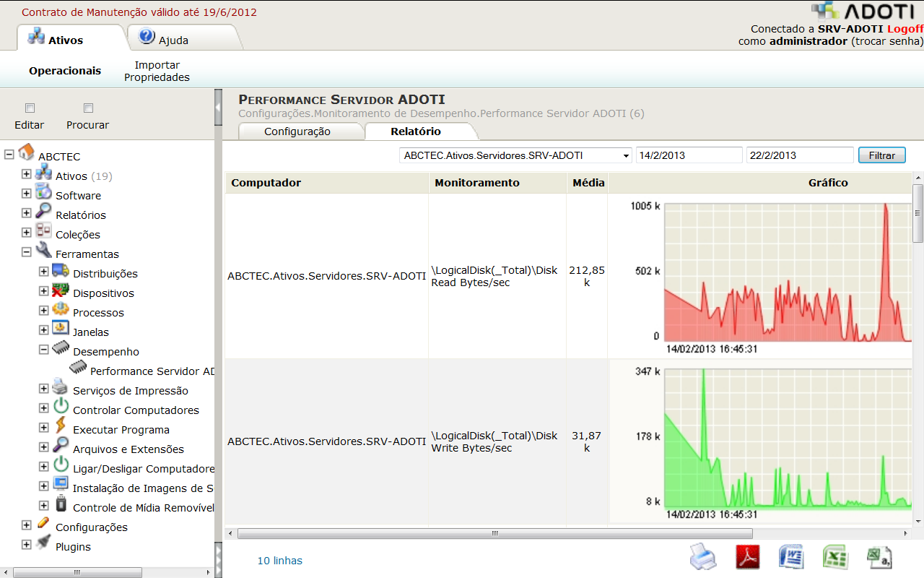Viewport: 924px width, 578px height.
Task: Click the Executar Programa lightning icon
Action: click(61, 426)
